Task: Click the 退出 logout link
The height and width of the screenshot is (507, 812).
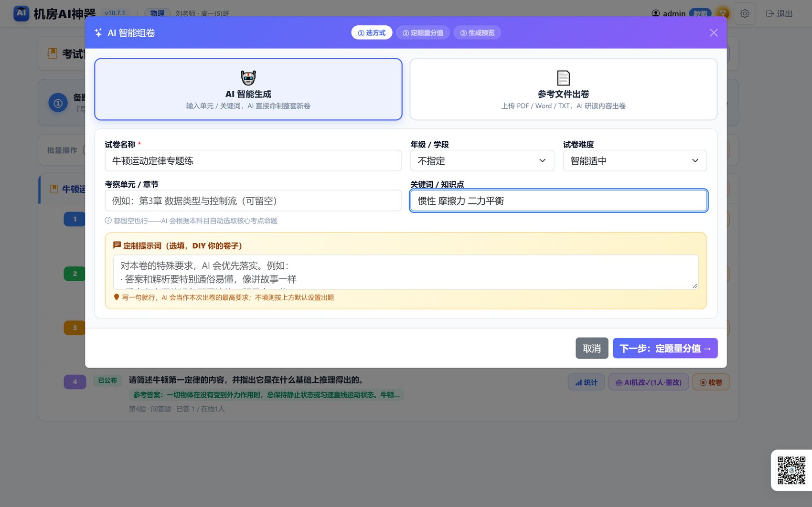Action: (x=780, y=13)
